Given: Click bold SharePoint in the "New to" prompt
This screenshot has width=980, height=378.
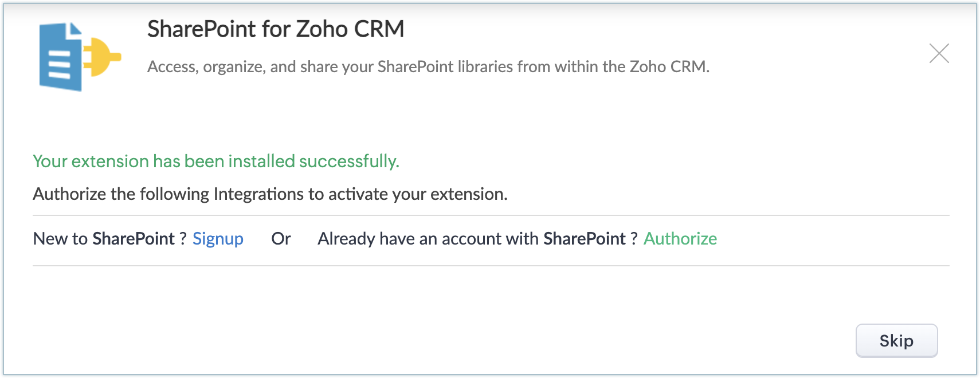Looking at the screenshot, I should 134,239.
